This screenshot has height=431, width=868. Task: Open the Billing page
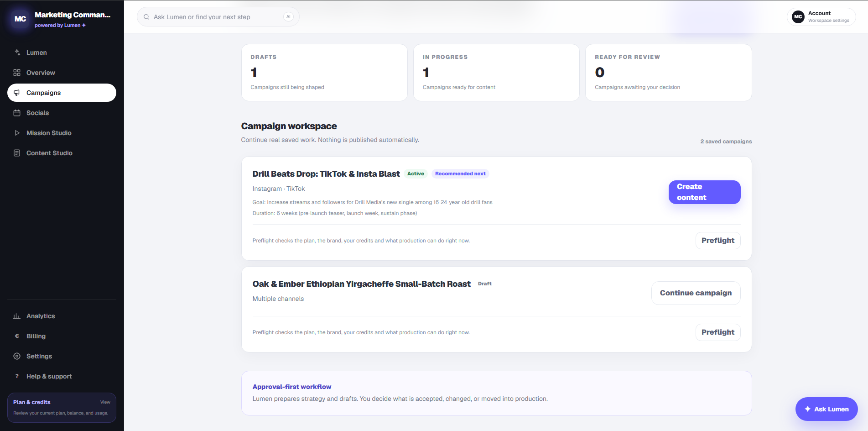pos(62,336)
